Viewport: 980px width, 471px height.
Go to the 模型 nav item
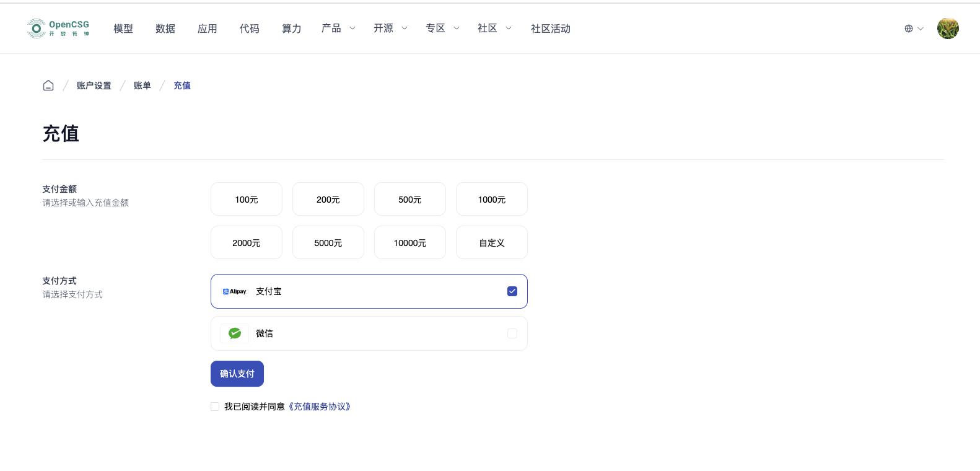123,29
